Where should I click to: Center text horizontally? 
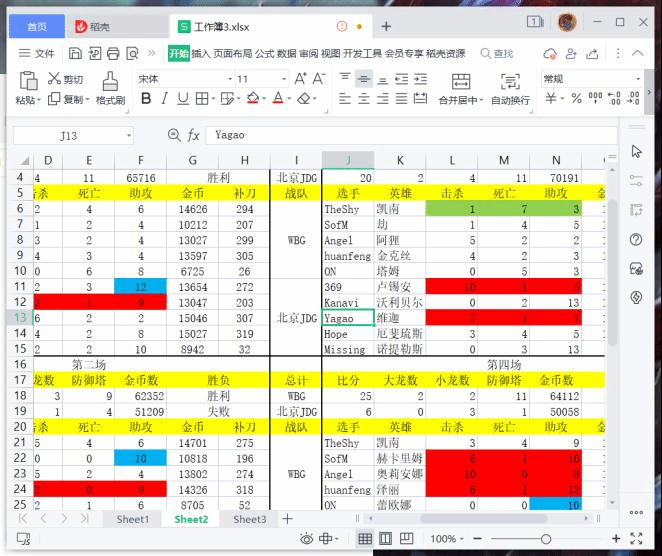click(364, 99)
